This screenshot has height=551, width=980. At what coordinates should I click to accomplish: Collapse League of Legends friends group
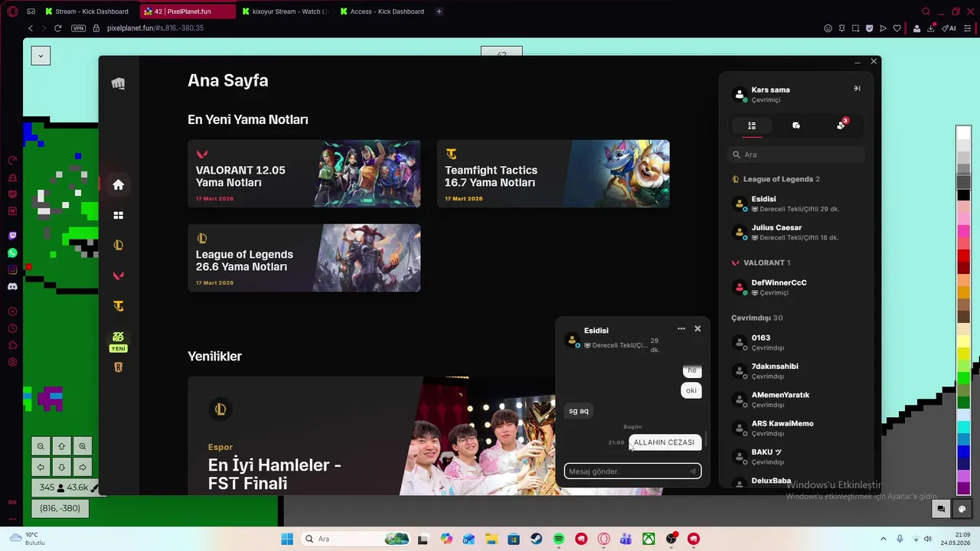coord(776,179)
